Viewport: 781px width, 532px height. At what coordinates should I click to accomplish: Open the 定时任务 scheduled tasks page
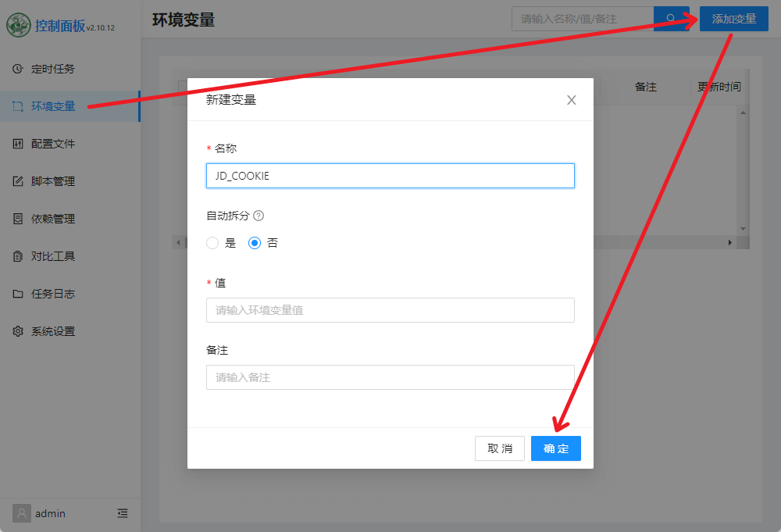tap(52, 69)
